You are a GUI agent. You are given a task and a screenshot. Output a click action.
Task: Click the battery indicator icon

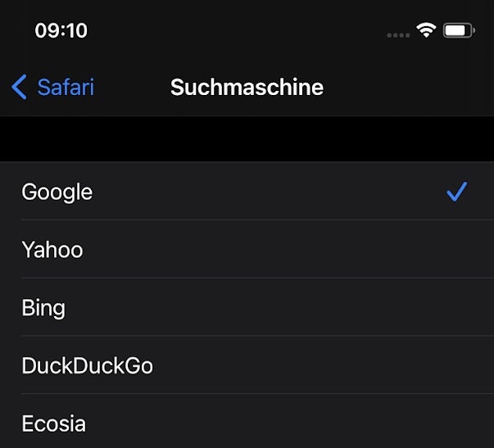[459, 30]
